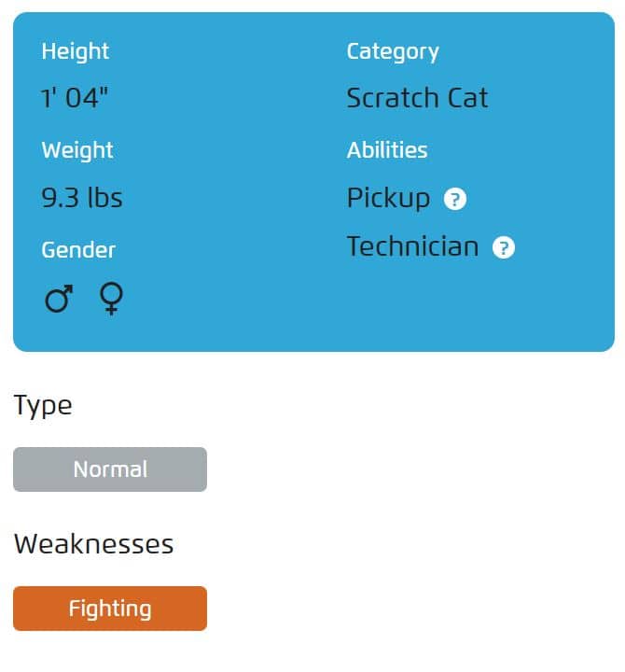Click the Type heading
The image size is (625, 672).
(43, 406)
